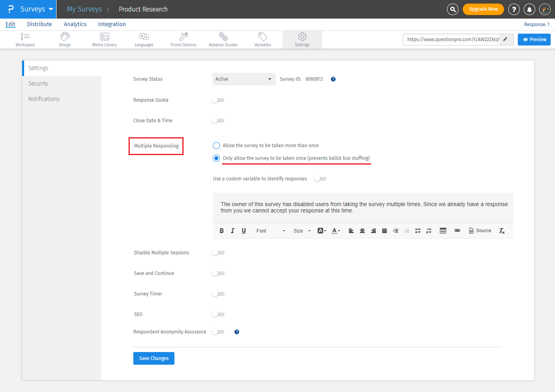Enable the Survey Timer toggle
This screenshot has width=555, height=392.
(218, 294)
